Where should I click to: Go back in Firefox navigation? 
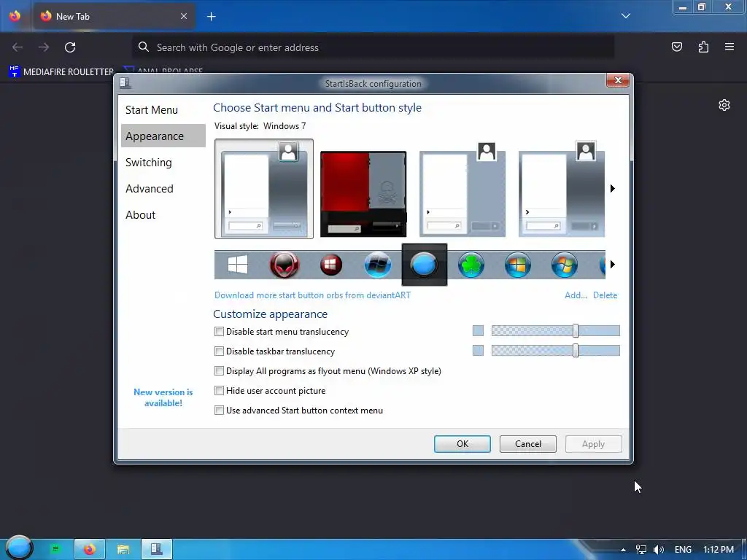[x=18, y=47]
